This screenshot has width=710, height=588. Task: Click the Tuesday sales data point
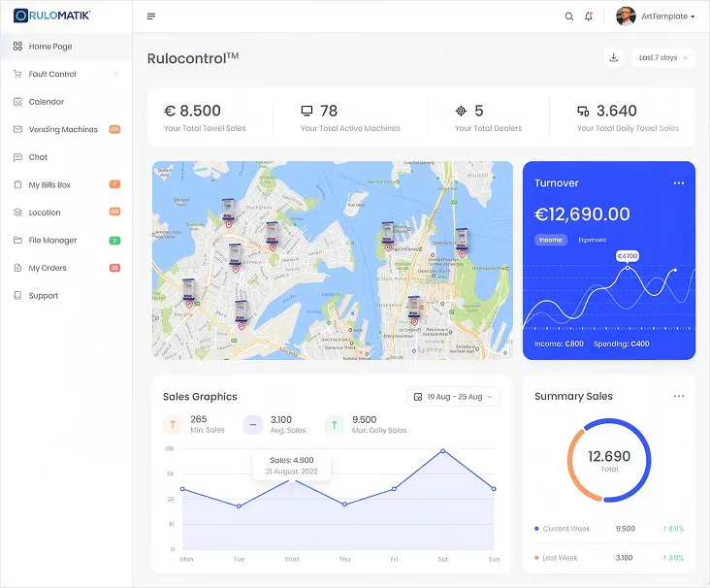[239, 506]
